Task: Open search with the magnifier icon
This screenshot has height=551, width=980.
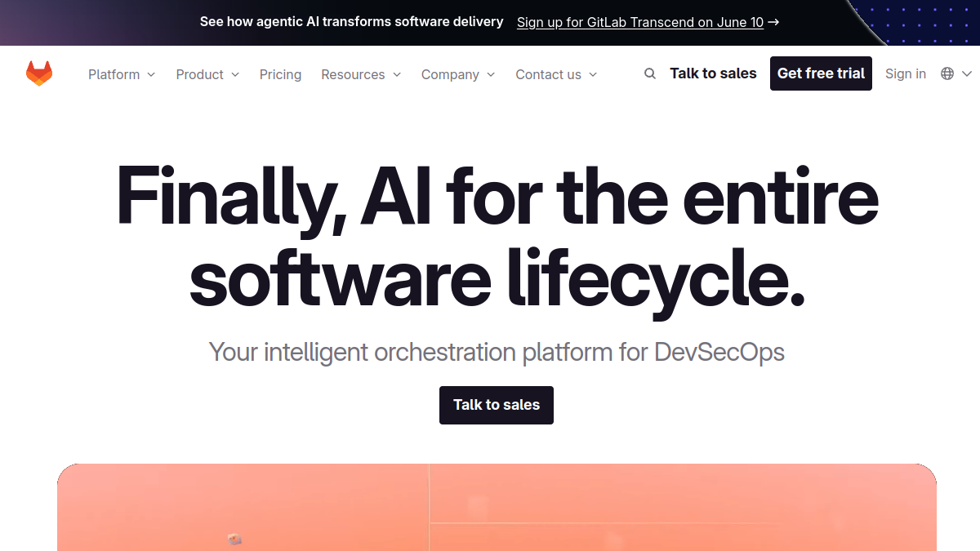Action: (x=650, y=73)
